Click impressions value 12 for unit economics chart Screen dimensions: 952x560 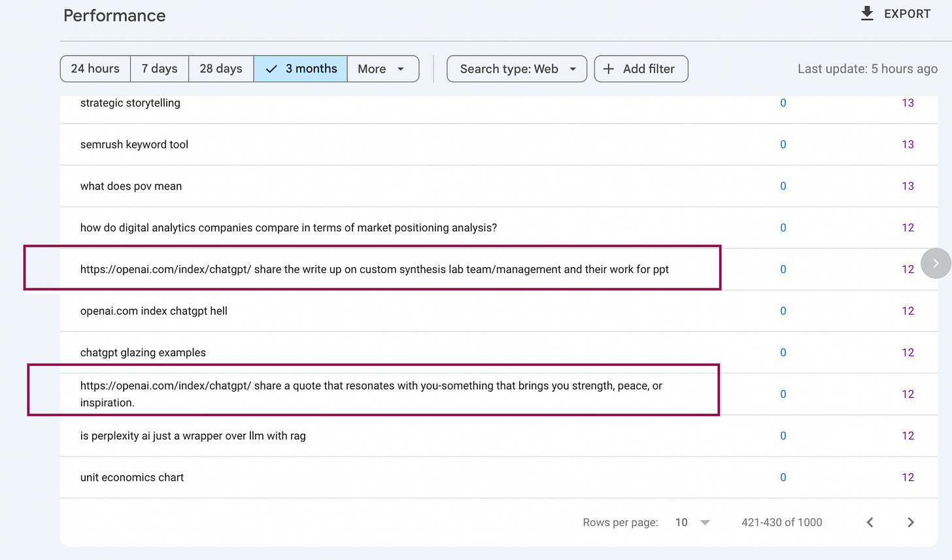(908, 478)
